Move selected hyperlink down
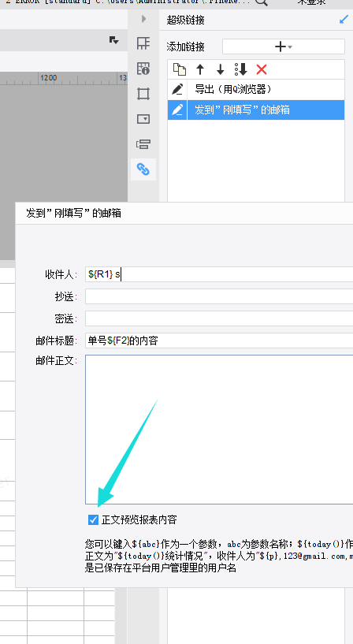Image resolution: width=353 pixels, height=644 pixels. tap(221, 69)
